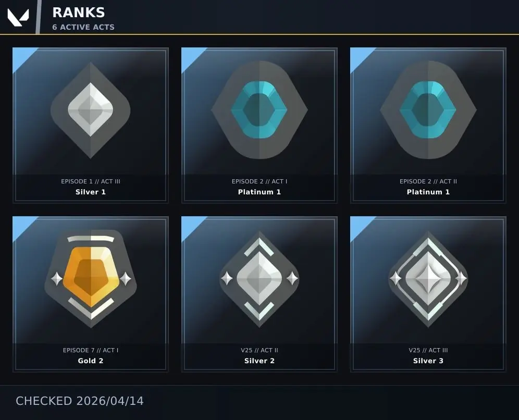Click the Valorant logo icon
Screen dimensions: 519x420
18,18
